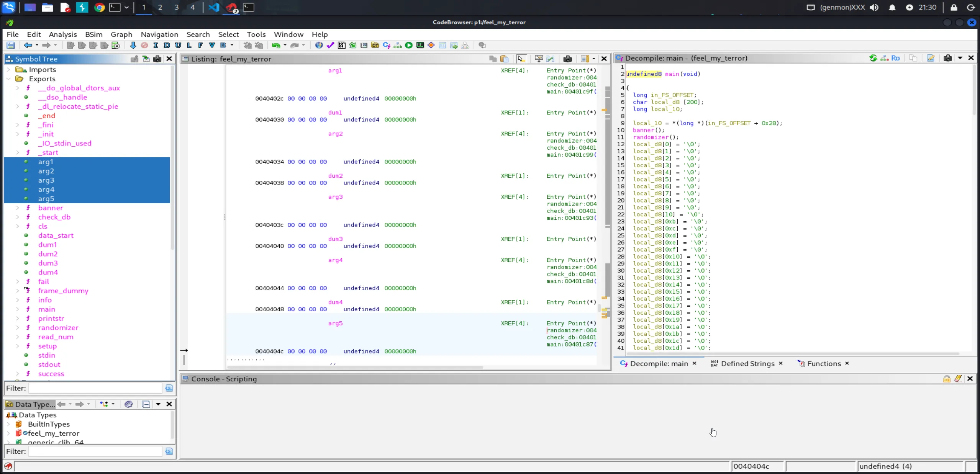
Task: Click the Save program toolbar icon
Action: click(11, 45)
